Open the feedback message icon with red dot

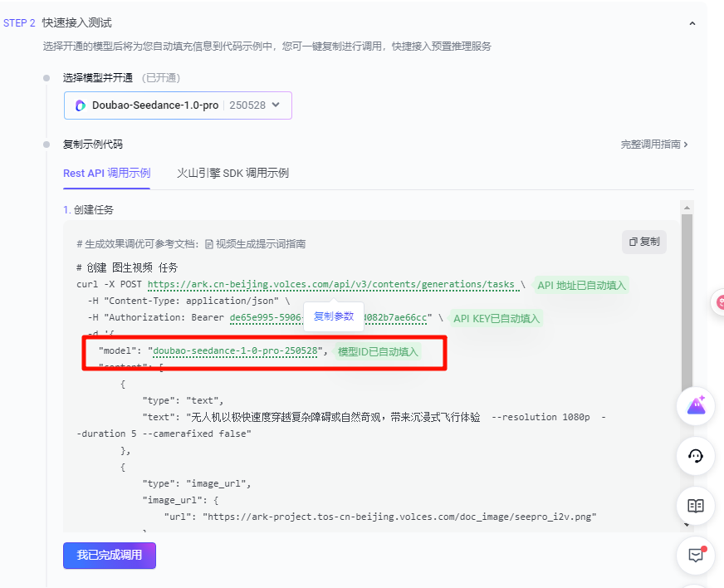[x=696, y=556]
